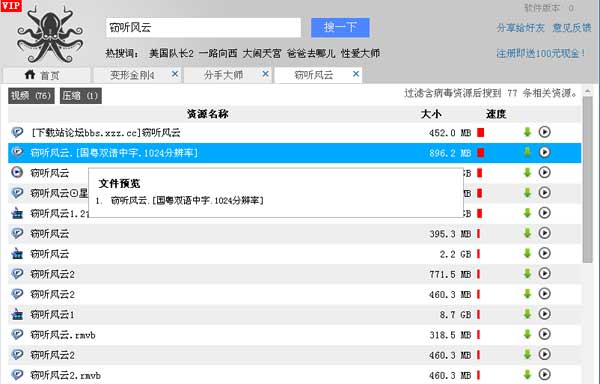Select the 窃听风云2.rmvb row name
This screenshot has height=384, width=600.
point(65,375)
